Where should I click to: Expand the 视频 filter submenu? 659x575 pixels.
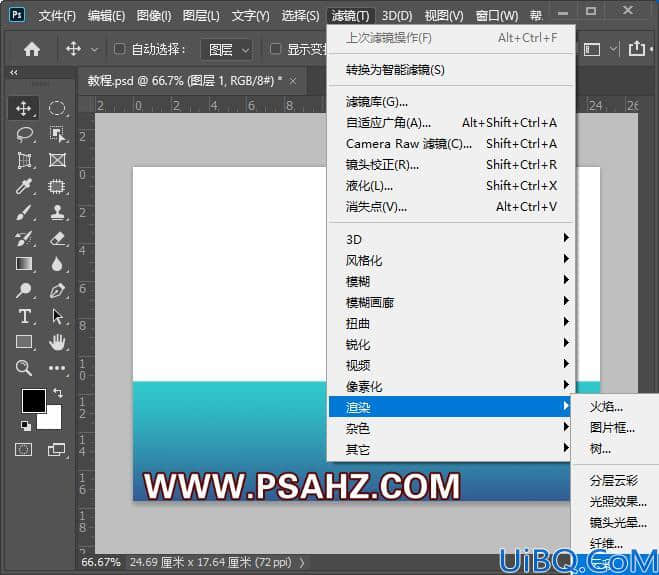(x=449, y=365)
